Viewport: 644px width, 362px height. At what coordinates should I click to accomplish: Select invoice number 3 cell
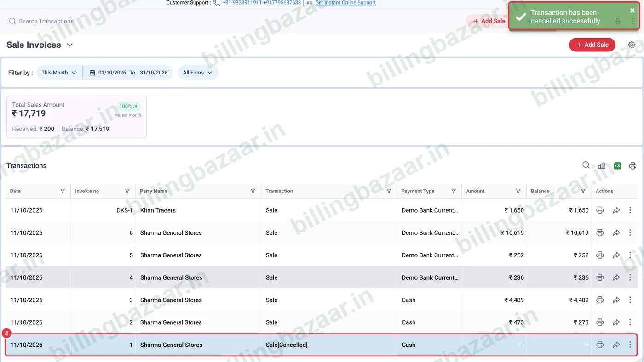[x=103, y=300]
